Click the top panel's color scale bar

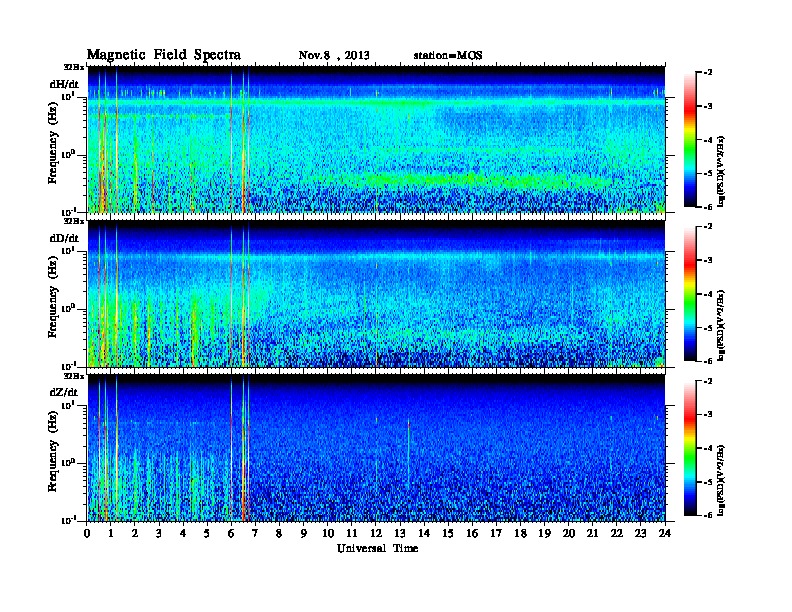click(689, 139)
